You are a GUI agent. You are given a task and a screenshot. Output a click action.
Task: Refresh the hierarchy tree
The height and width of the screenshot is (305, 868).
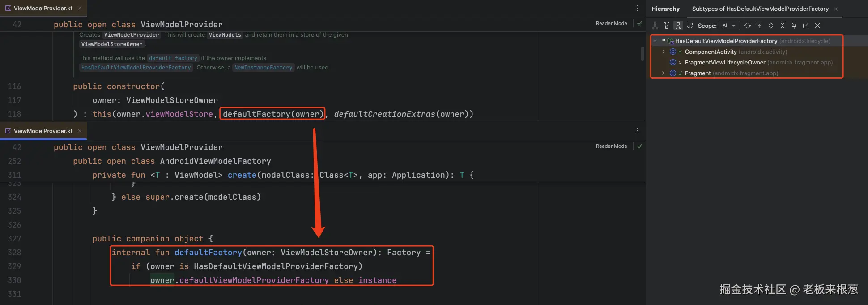click(x=748, y=26)
